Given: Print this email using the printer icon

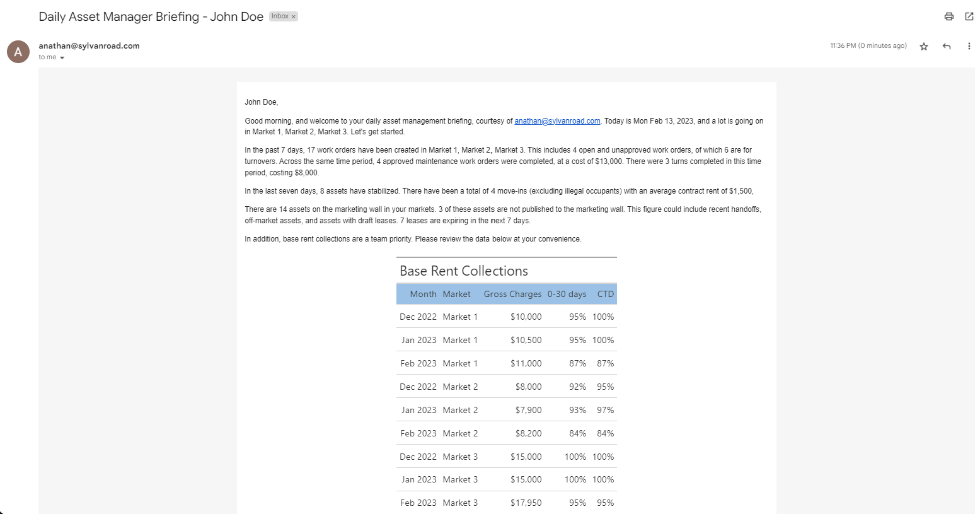Looking at the screenshot, I should 948,16.
